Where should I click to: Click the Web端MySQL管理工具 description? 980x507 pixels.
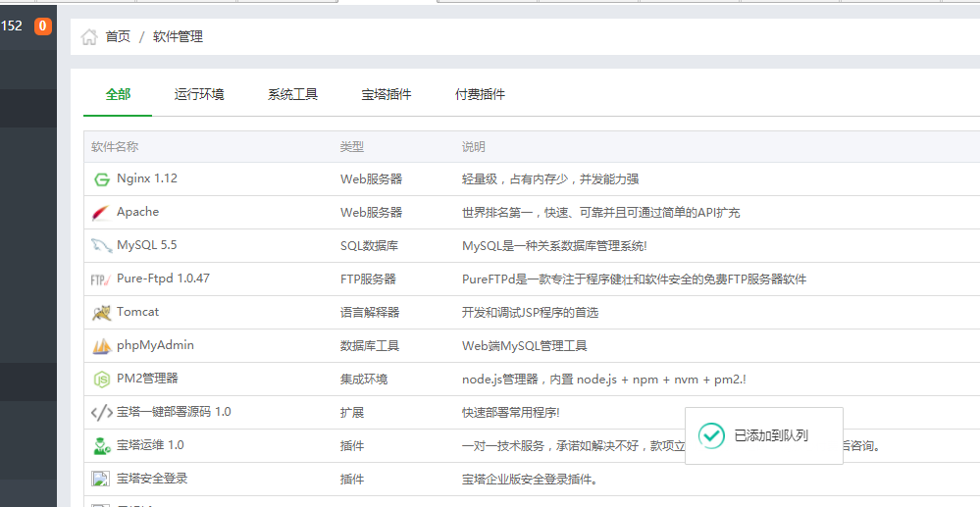click(x=525, y=346)
